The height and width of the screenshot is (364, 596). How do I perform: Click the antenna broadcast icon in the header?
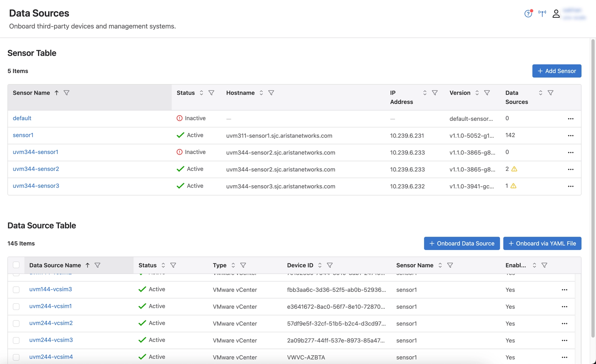tap(542, 14)
